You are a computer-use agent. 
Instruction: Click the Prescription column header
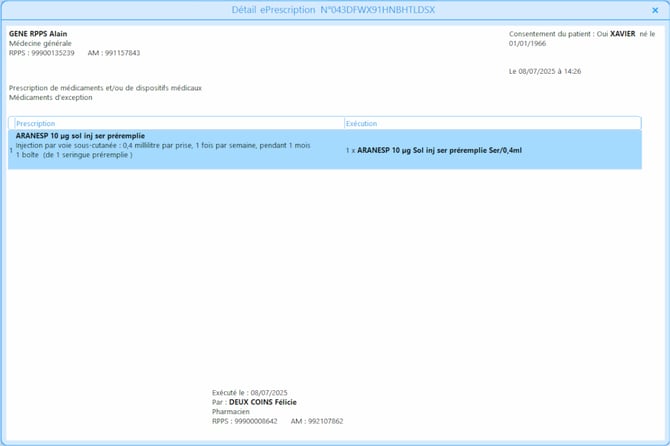pyautogui.click(x=36, y=123)
